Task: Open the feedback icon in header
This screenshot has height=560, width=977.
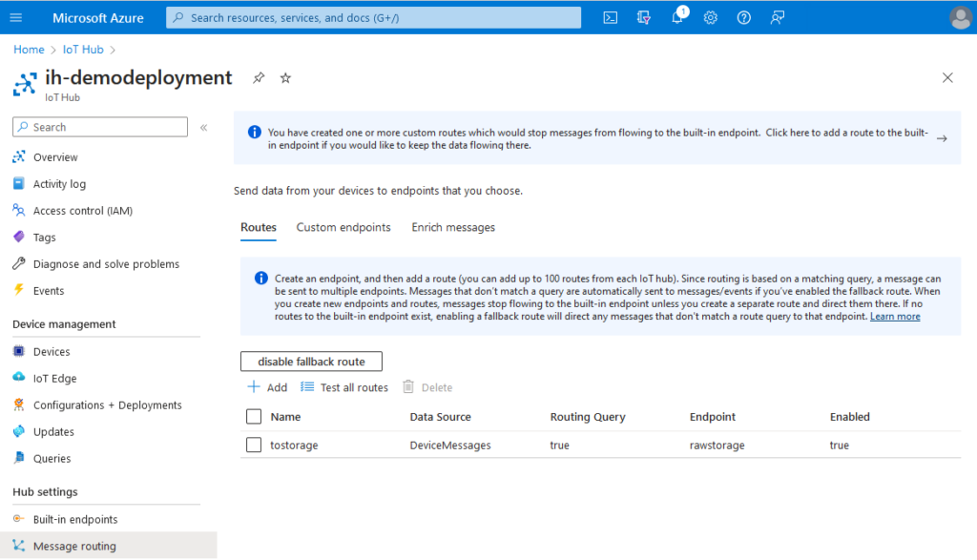Action: [x=778, y=17]
